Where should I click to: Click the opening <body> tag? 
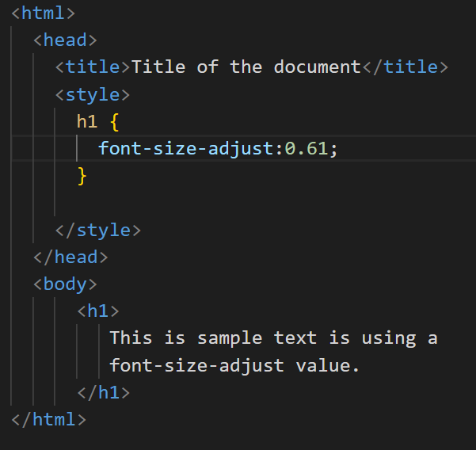coord(65,284)
